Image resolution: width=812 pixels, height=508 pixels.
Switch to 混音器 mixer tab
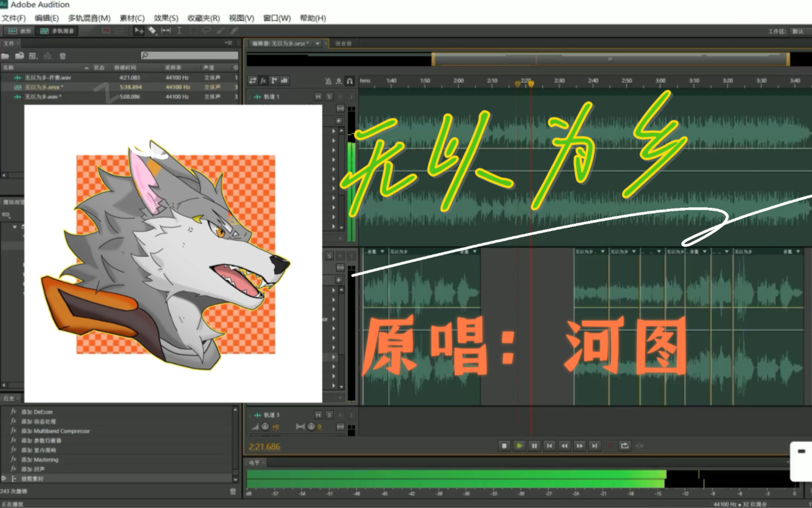pyautogui.click(x=343, y=43)
